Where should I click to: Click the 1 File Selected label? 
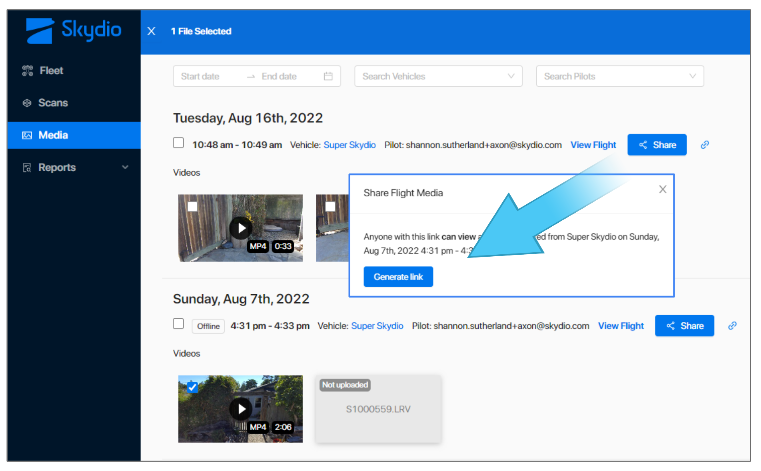[201, 31]
